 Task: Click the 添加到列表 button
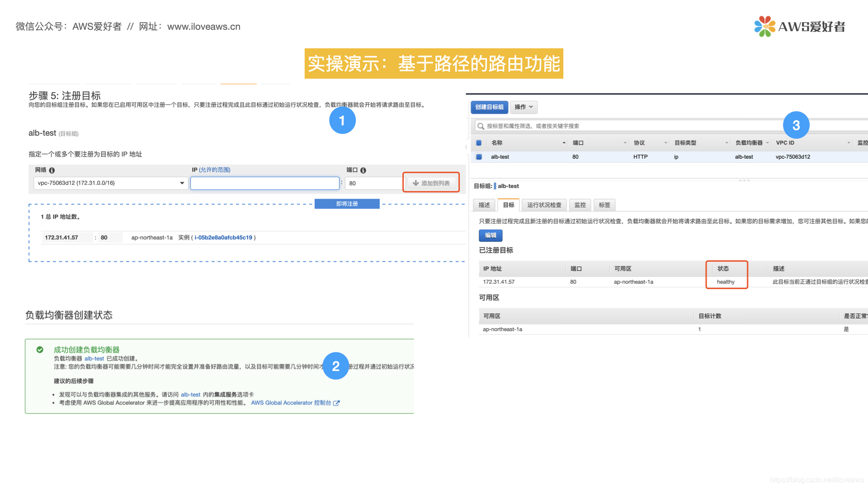coord(431,183)
